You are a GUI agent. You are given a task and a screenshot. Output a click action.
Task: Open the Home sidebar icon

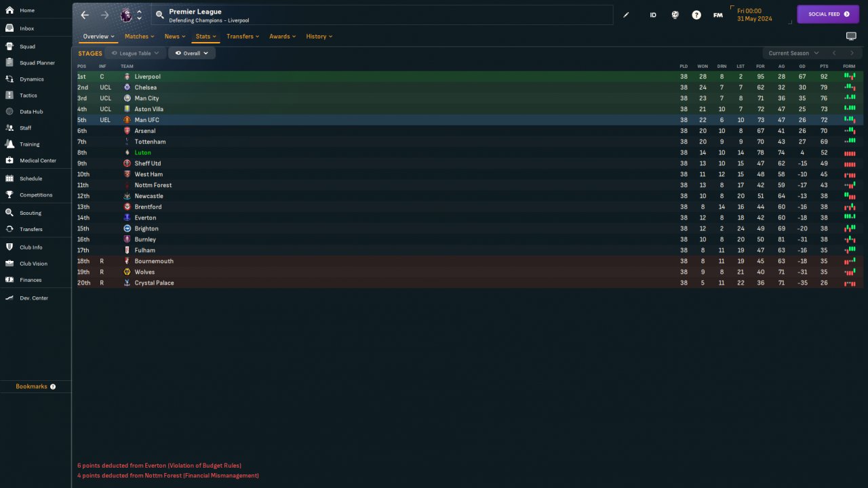pyautogui.click(x=9, y=10)
